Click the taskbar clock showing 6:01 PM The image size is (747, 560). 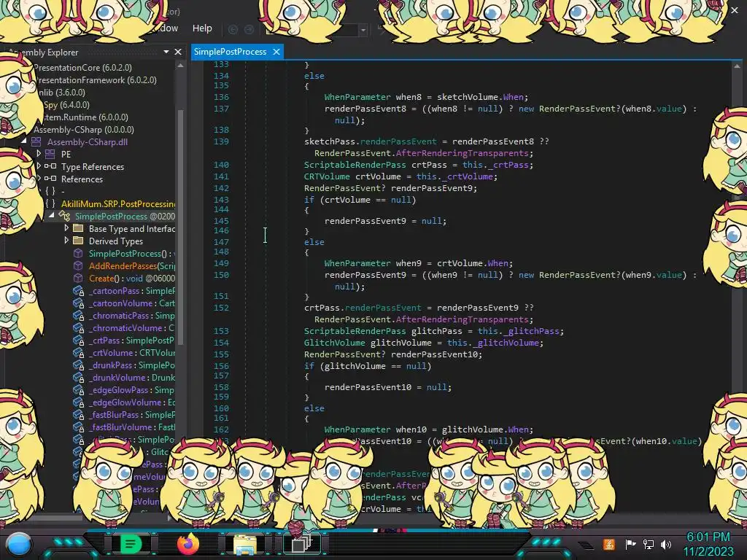tap(708, 537)
